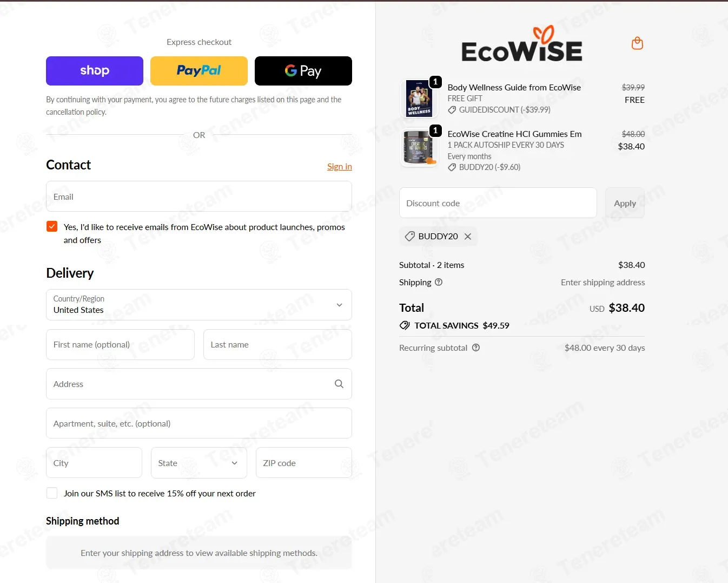Select the Body Wellness Guide thumbnail

pyautogui.click(x=419, y=98)
